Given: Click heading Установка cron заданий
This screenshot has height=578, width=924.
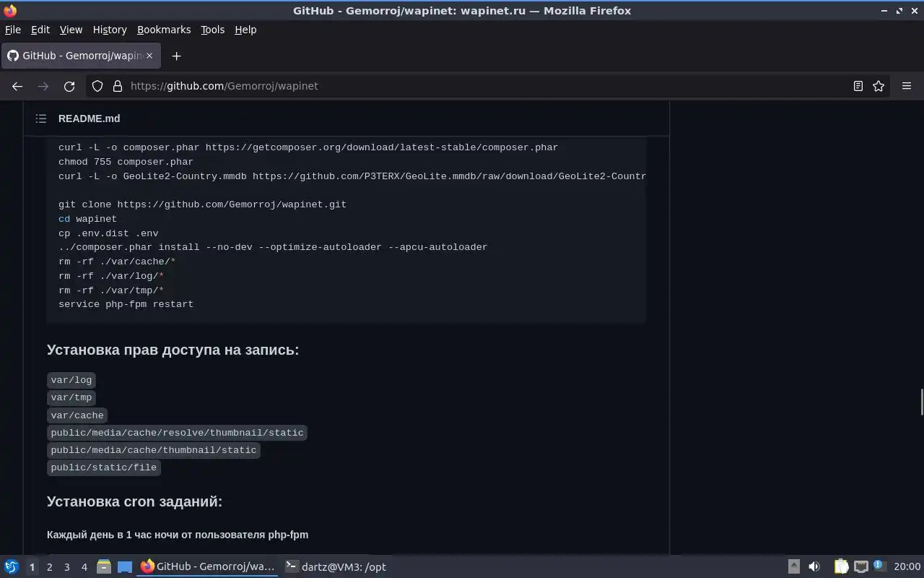Looking at the screenshot, I should pos(134,501).
